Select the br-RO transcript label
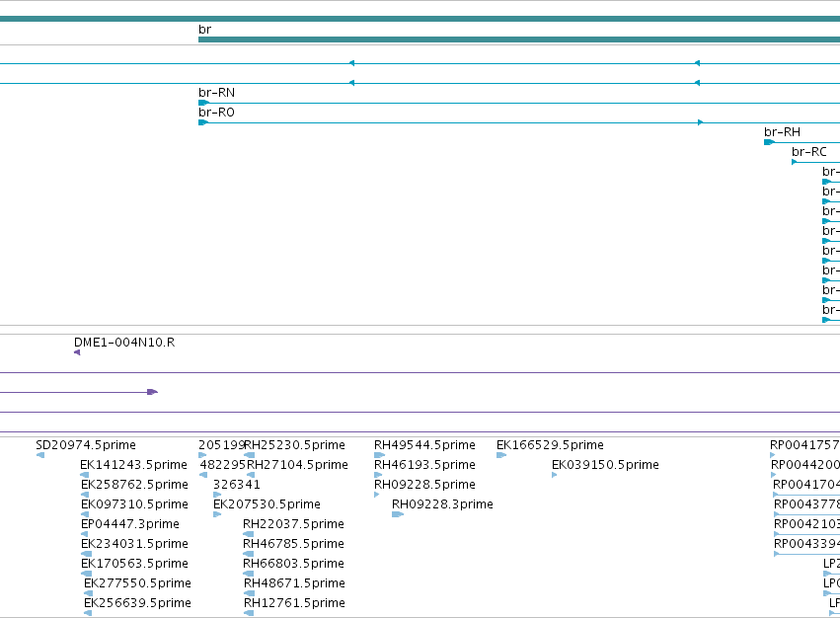Viewport: 840px width, 618px height. (216, 113)
